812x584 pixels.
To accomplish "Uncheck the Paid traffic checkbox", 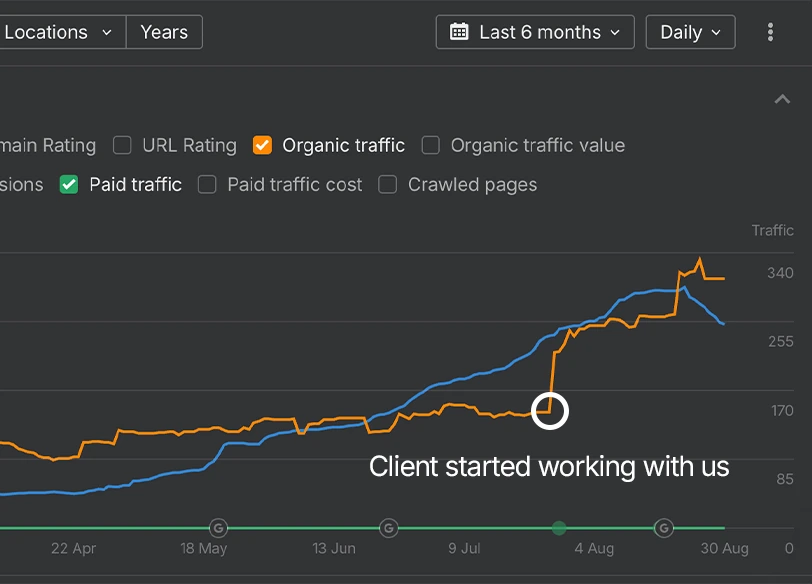I will click(x=69, y=184).
